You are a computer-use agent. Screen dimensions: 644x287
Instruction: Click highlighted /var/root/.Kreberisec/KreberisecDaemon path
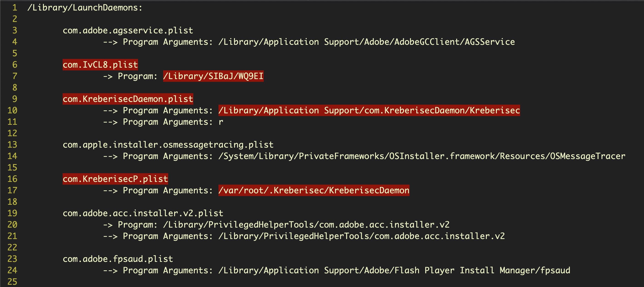[314, 191]
